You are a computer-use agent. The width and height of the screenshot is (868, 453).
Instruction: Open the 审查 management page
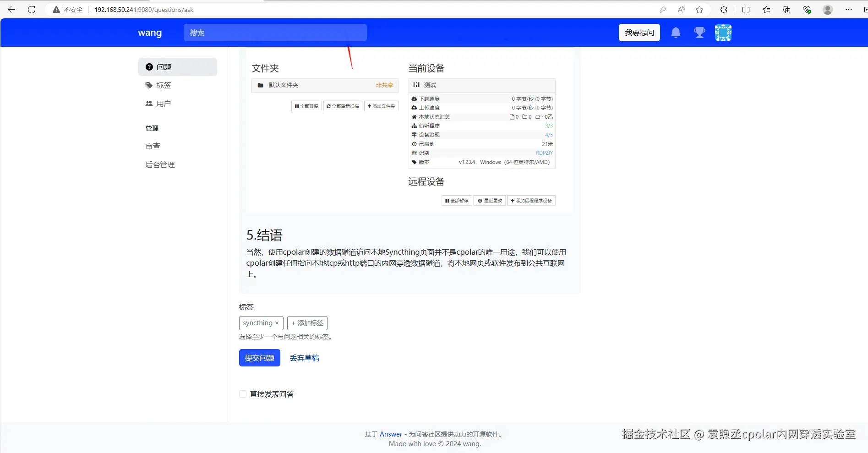[153, 146]
